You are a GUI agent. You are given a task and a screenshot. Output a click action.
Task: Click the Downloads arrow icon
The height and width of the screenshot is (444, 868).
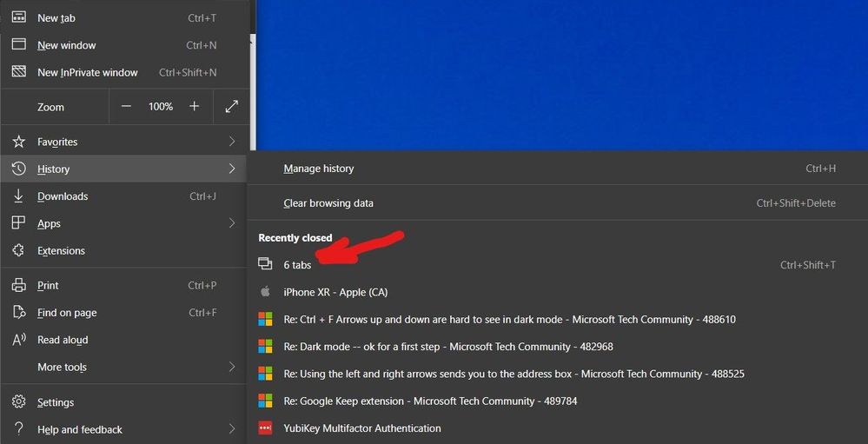(19, 196)
